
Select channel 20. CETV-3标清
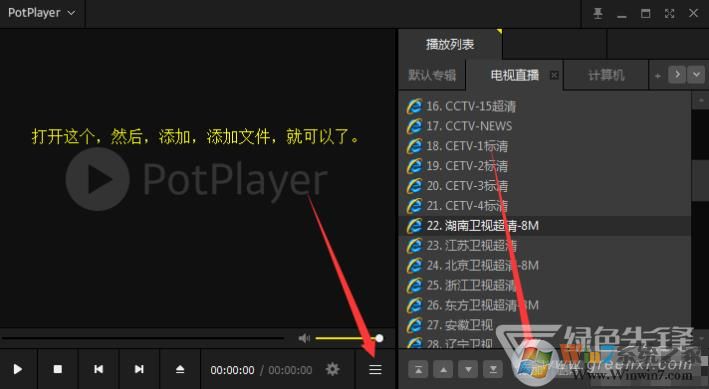[x=545, y=186]
